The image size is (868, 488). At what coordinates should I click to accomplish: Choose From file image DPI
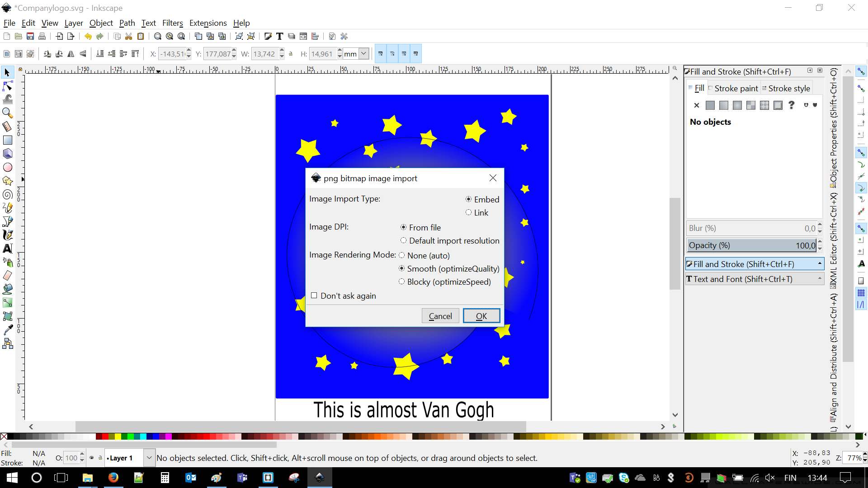tap(420, 227)
